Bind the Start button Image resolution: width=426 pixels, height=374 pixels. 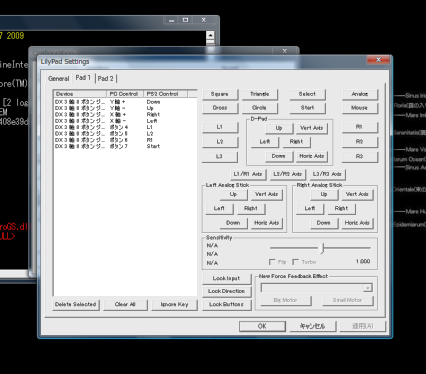click(x=307, y=108)
